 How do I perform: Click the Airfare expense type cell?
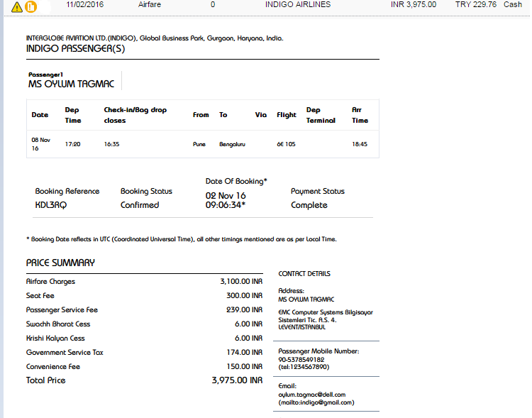point(151,4)
